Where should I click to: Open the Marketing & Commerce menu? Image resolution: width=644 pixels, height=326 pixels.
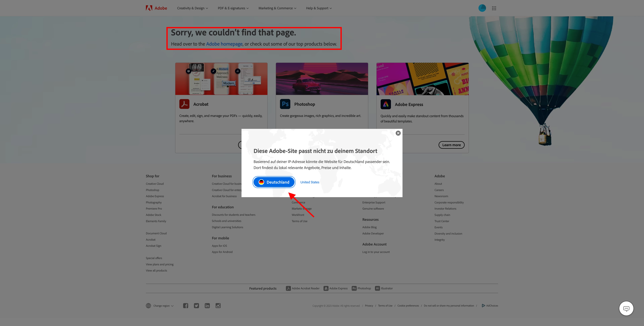pos(277,8)
